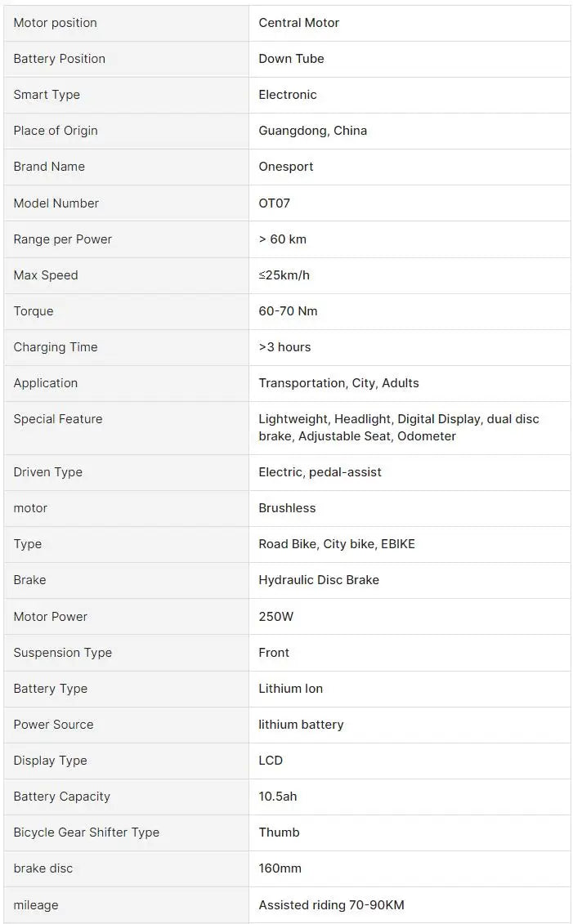Click the '250W' motor power value
The image size is (573, 924).
[x=275, y=617]
